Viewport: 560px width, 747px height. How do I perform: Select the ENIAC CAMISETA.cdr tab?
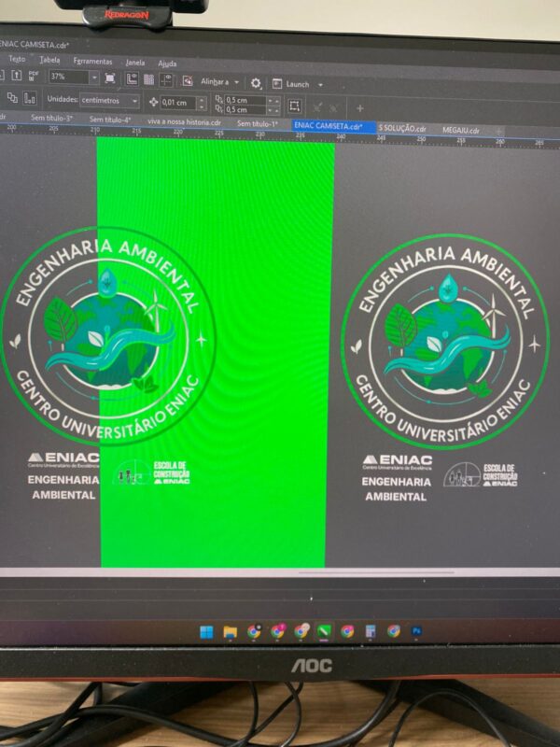tap(333, 126)
